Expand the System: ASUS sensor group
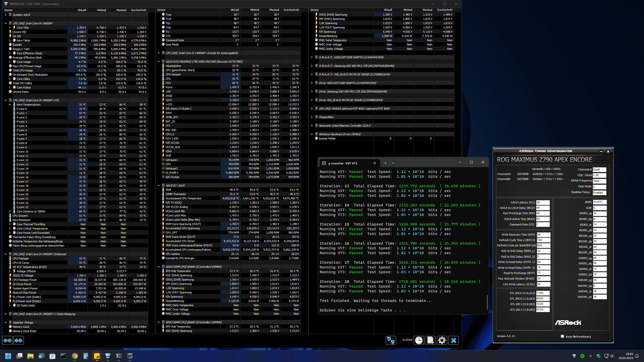The height and width of the screenshot is (362, 644). 6,15
